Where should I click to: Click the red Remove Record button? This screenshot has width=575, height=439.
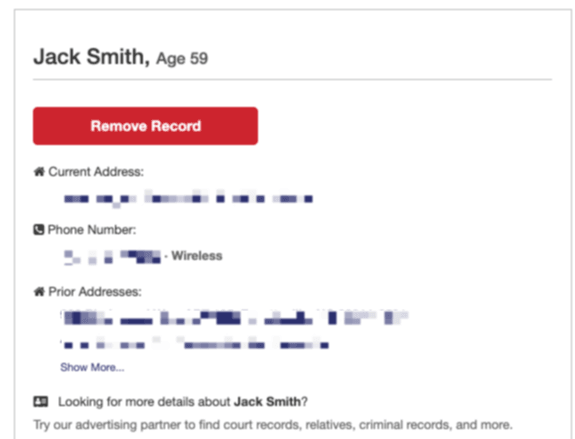[145, 126]
